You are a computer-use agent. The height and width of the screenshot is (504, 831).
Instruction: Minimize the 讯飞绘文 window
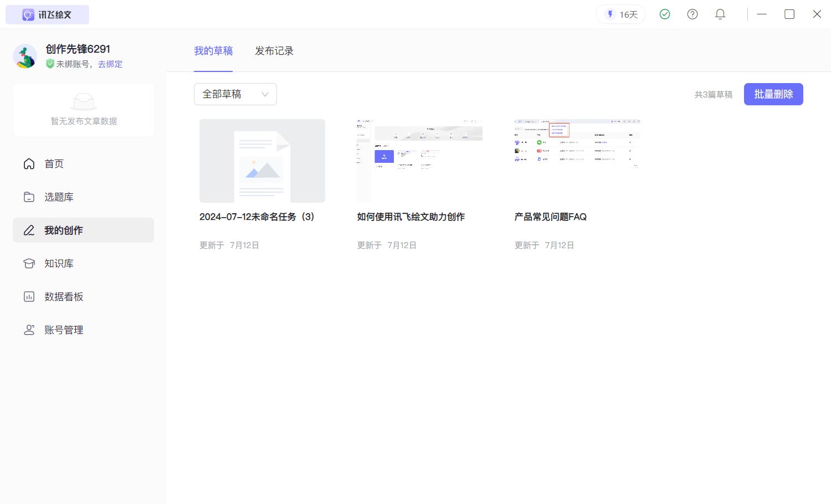pos(762,14)
